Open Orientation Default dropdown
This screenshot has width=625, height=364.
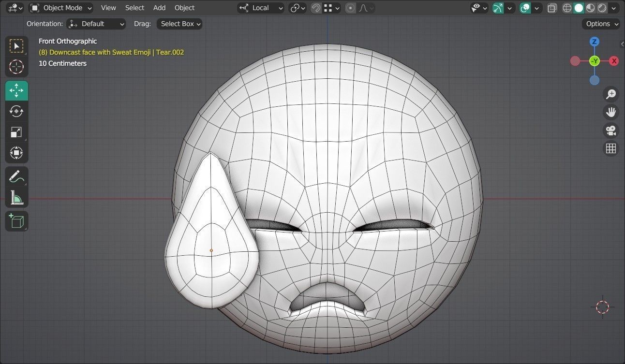pyautogui.click(x=96, y=24)
